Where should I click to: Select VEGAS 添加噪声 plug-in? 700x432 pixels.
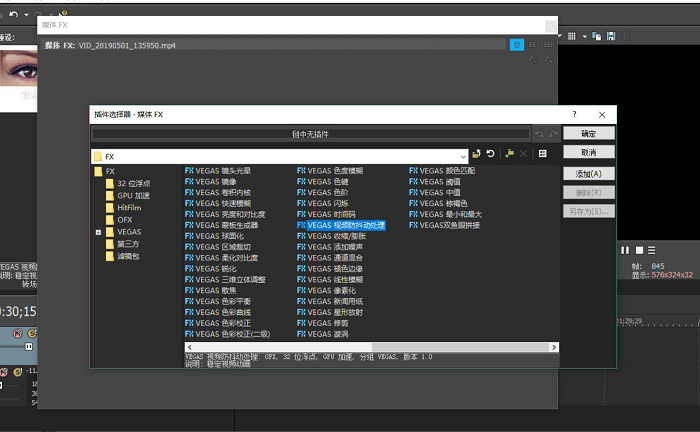[330, 247]
